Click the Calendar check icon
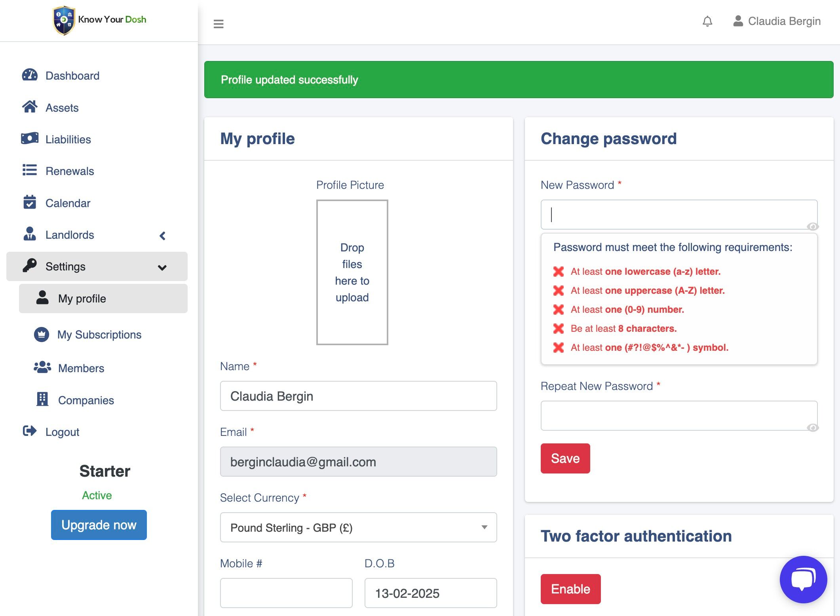Image resolution: width=840 pixels, height=616 pixels. 30,202
